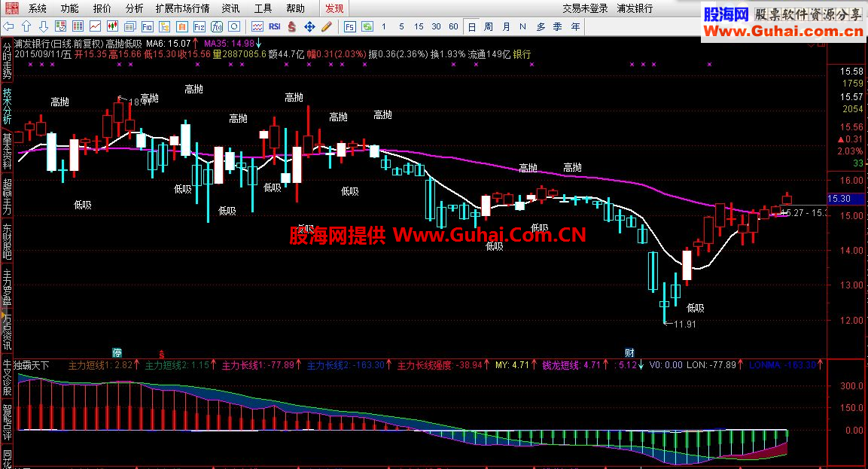868x469 pixels.
Task: Open the 报价 menu
Action: [x=102, y=8]
